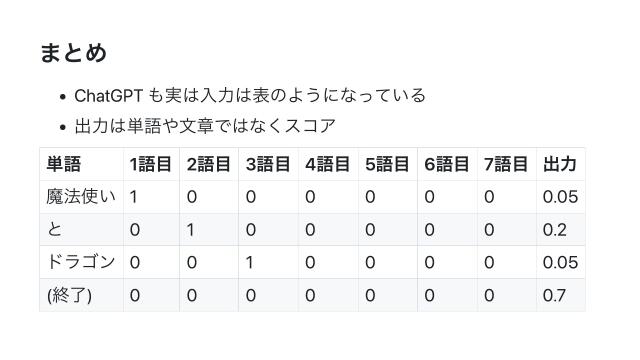
Task: Click the 4語目 column header
Action: (327, 164)
